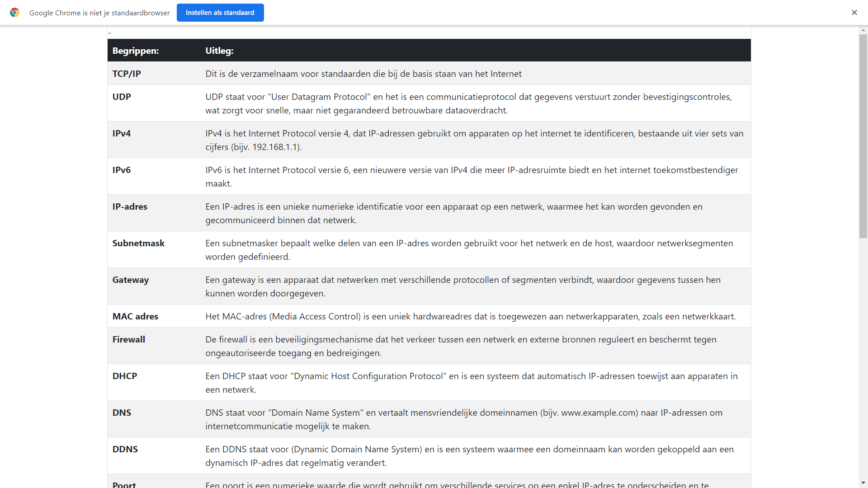868x488 pixels.
Task: Dismiss the default browser notification bar
Action: click(x=854, y=13)
